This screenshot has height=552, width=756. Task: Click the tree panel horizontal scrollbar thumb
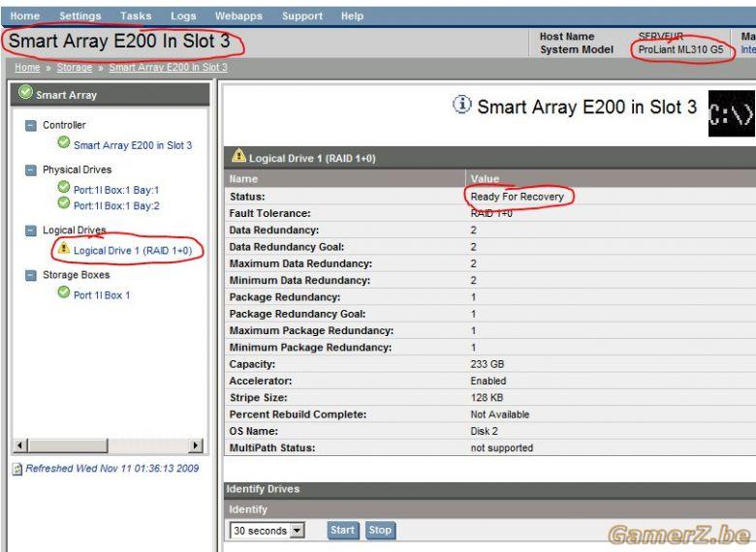coord(67,445)
